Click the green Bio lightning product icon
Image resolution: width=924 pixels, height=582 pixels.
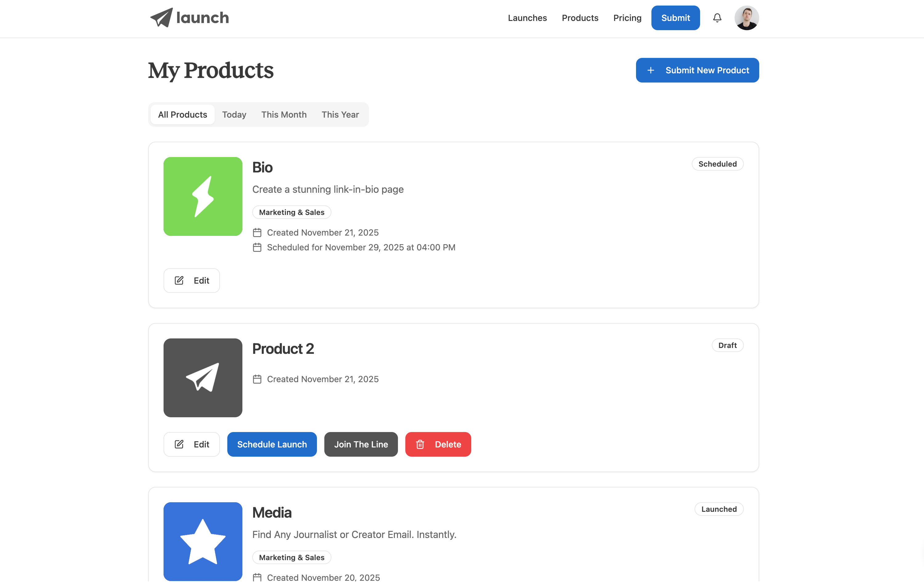[x=203, y=196]
